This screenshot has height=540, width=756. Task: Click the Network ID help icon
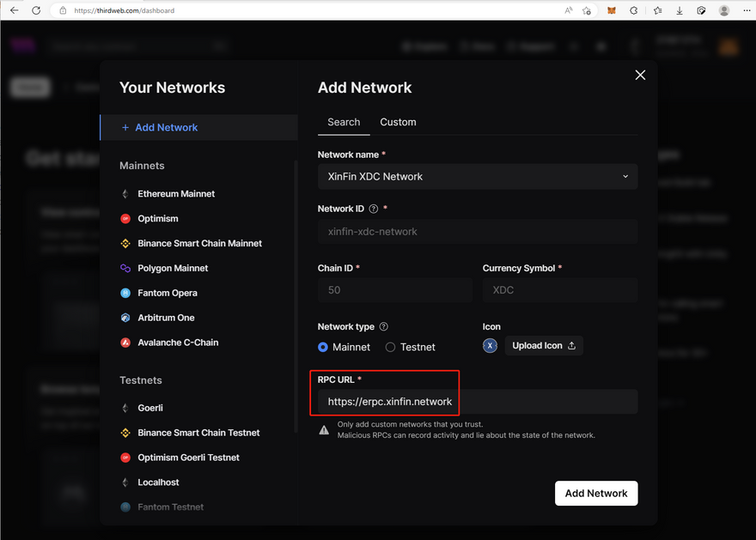click(x=373, y=209)
